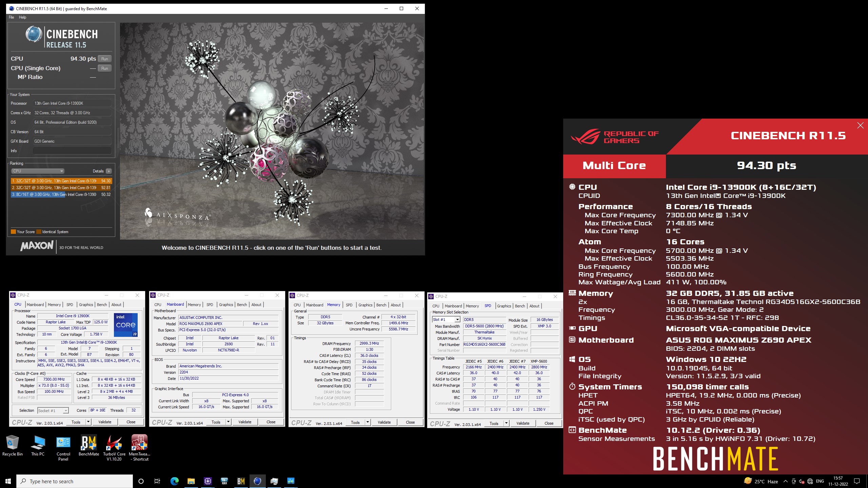This screenshot has height=488, width=868.
Task: Open Tools dropdown arrow in CPU-Z Mainboard window
Action: (x=228, y=422)
